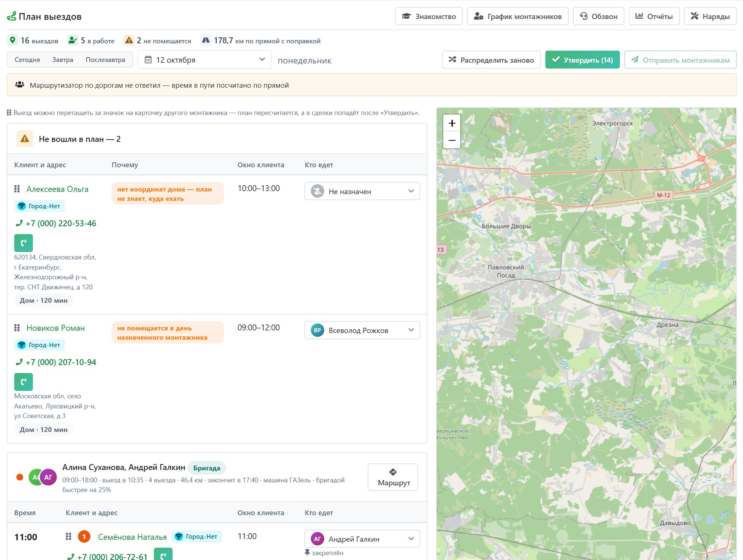The width and height of the screenshot is (743, 560).
Task: Click the warning icon in Не вошли в план header
Action: pos(25,139)
